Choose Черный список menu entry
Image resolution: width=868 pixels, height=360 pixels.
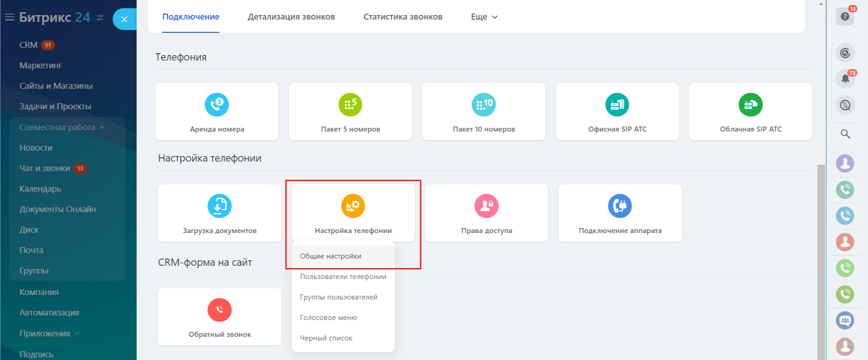[326, 338]
